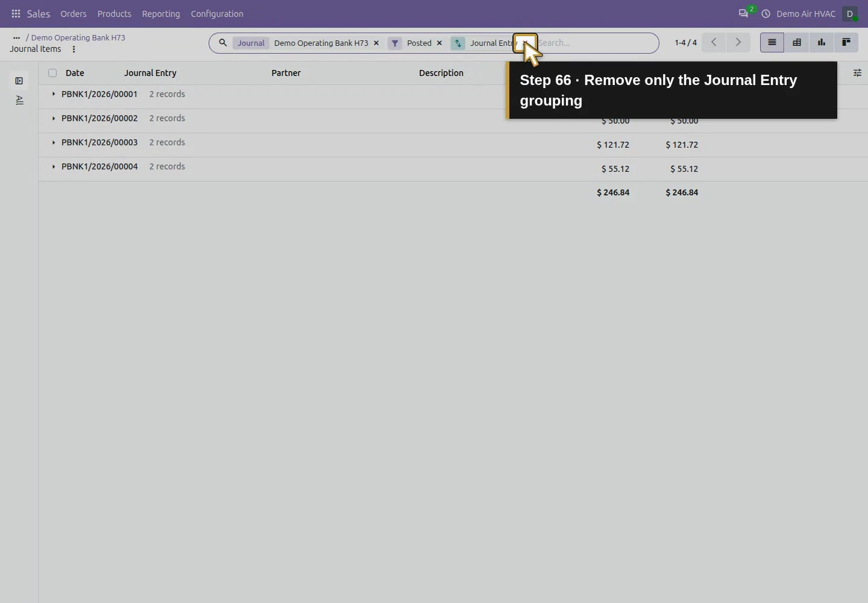Open the main apps grid menu
868x603 pixels.
click(x=16, y=13)
